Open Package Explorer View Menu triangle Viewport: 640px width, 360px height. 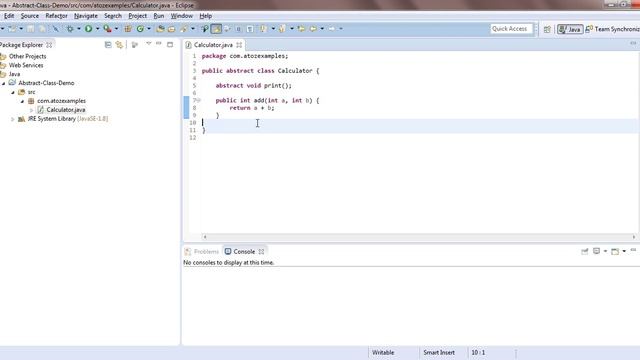(x=149, y=43)
